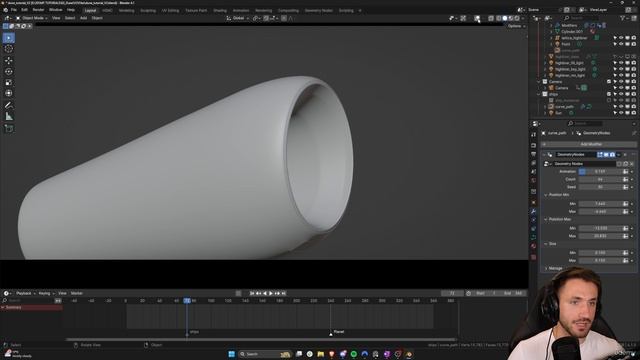This screenshot has width=640, height=360.
Task: Toggle viewport visibility of lattice_highliner
Action: point(621,38)
